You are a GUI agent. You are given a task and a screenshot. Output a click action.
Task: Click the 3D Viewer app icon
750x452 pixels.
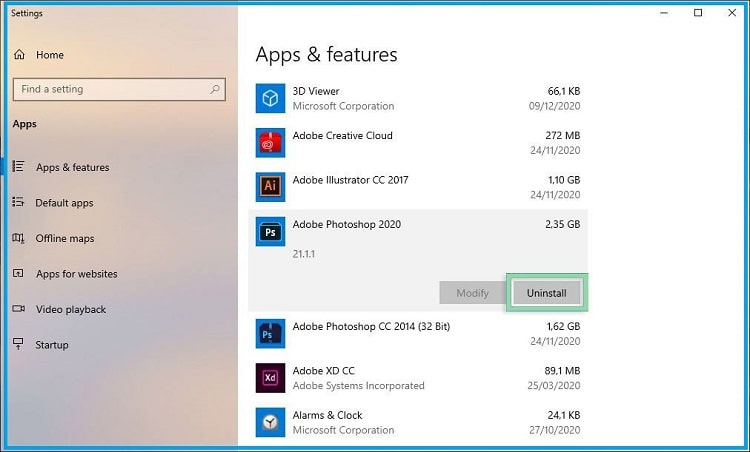tap(270, 99)
